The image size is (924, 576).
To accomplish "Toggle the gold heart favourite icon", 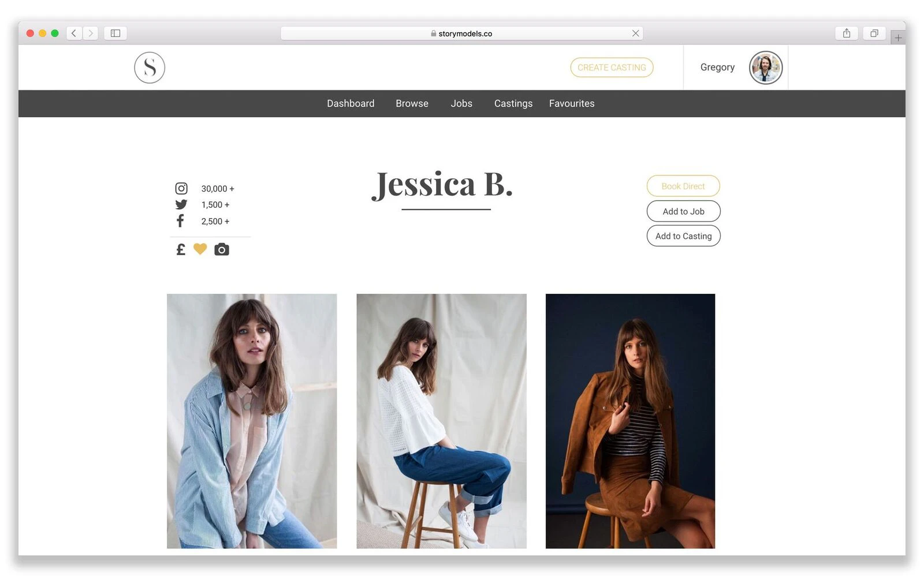I will click(200, 249).
